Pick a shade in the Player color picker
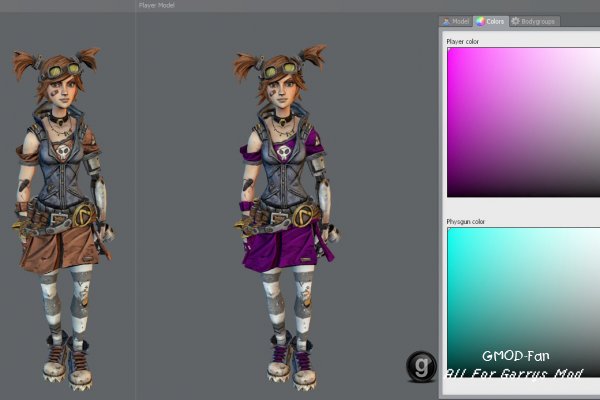This screenshot has height=400, width=600. click(523, 122)
